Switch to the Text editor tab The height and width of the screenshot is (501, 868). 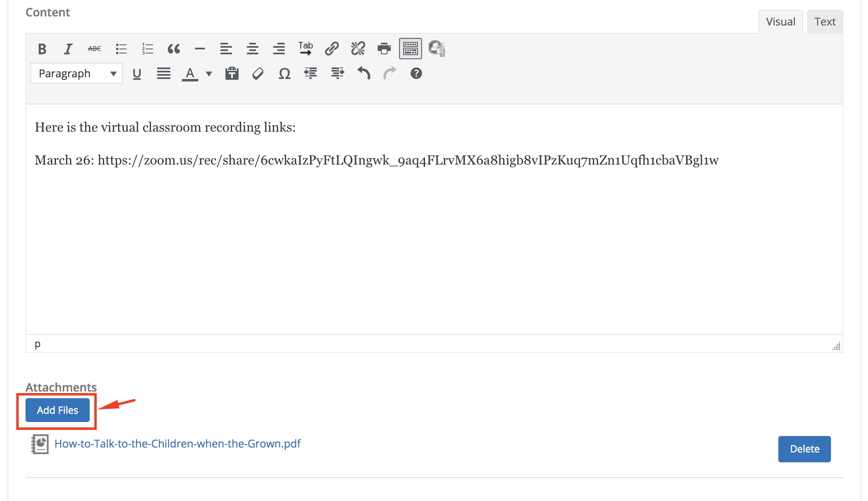pos(825,22)
